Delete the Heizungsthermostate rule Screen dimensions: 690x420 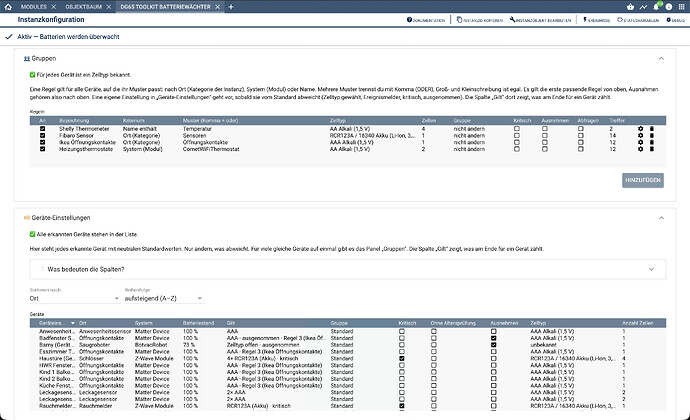pos(652,149)
